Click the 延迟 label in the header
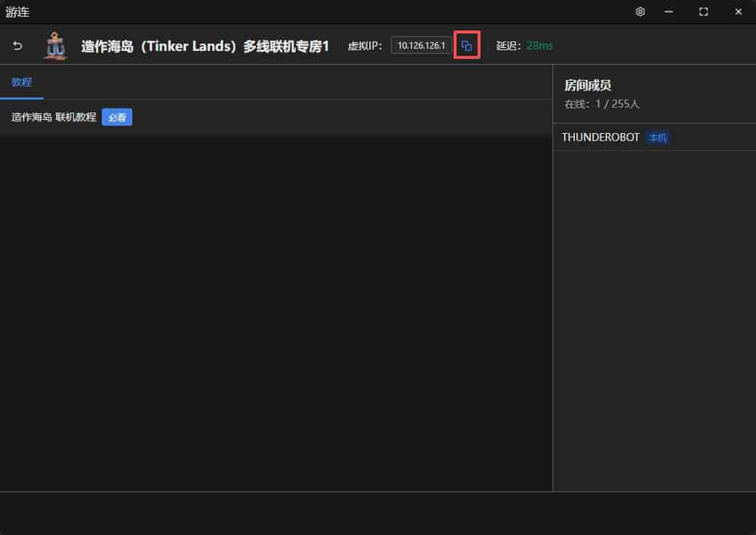756x535 pixels. [x=508, y=46]
